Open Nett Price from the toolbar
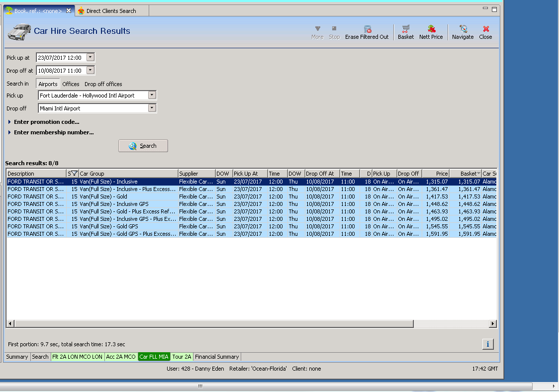This screenshot has height=392, width=559. click(x=431, y=29)
